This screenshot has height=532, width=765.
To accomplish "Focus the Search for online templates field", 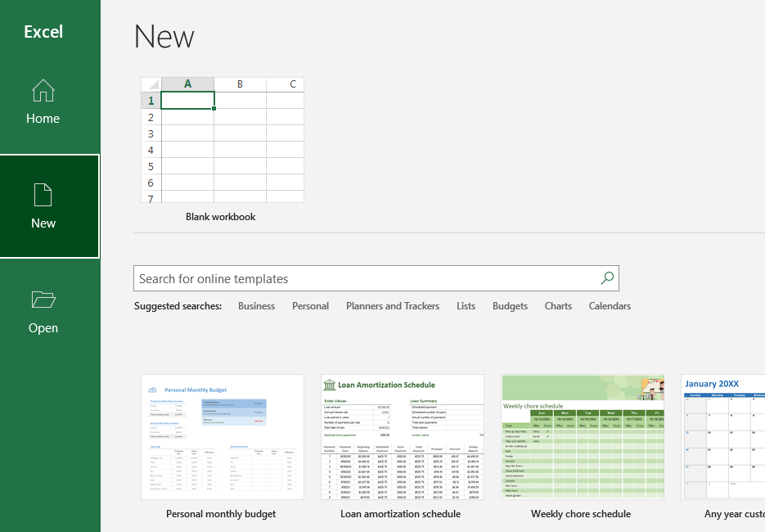I will (x=376, y=278).
